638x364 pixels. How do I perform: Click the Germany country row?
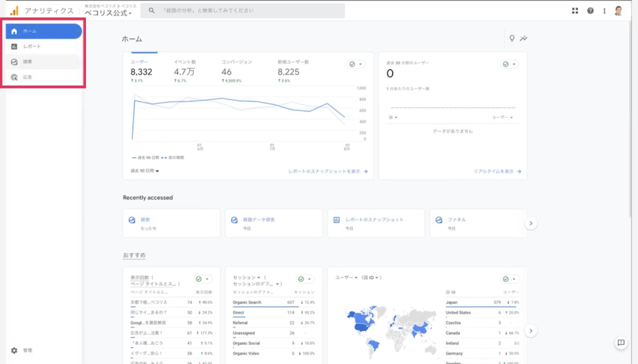(x=482, y=353)
